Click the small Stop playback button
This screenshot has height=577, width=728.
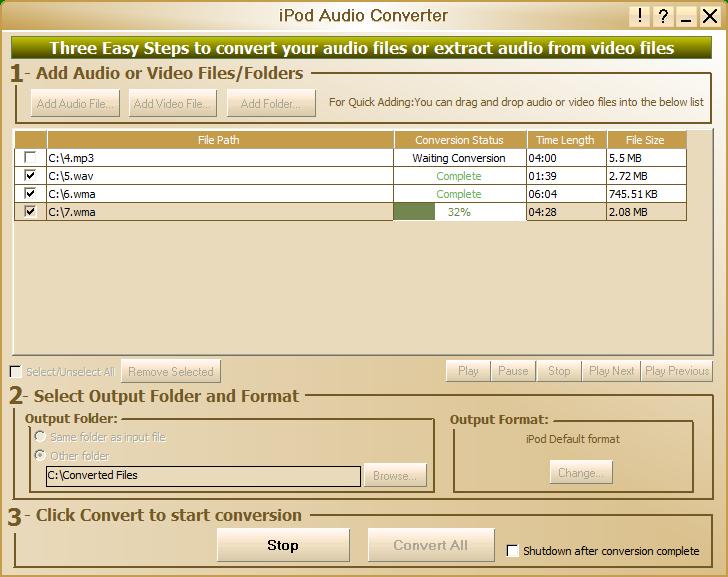pos(559,371)
